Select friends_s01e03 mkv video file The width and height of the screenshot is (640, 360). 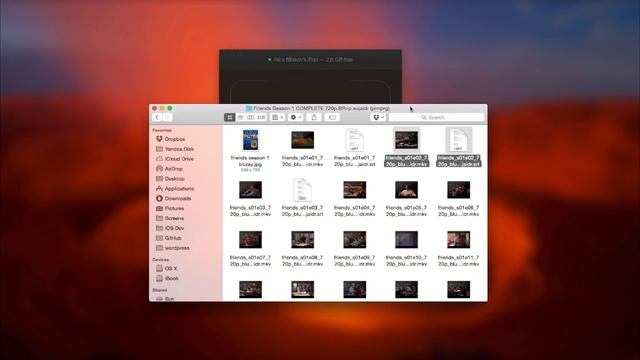tap(250, 190)
